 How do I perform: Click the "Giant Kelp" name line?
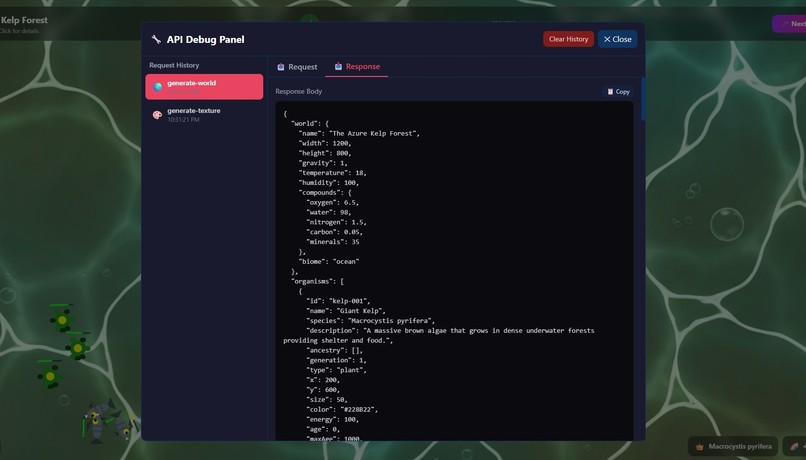coord(346,310)
